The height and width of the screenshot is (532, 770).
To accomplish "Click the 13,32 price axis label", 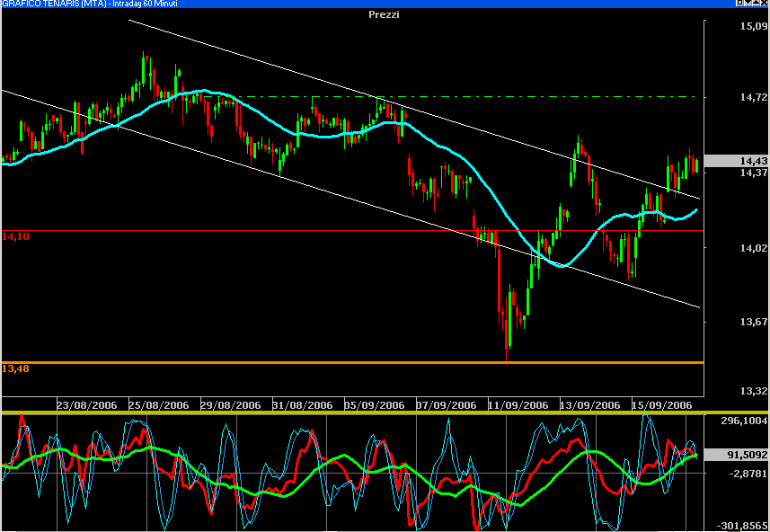I will point(754,392).
